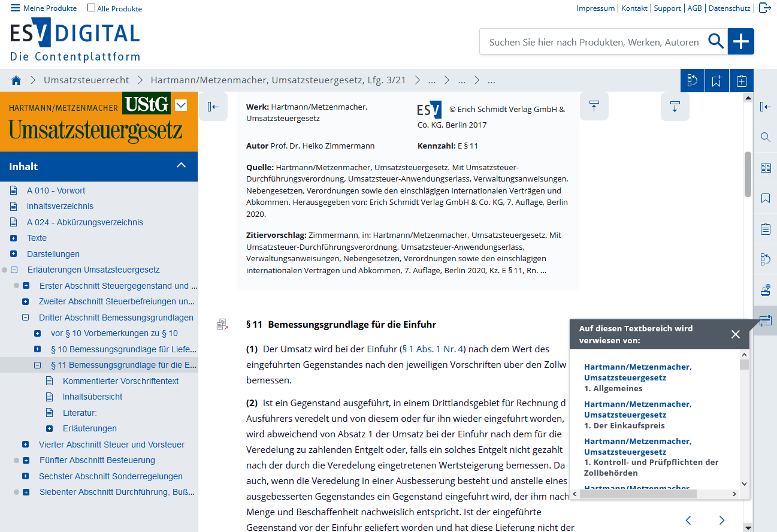This screenshot has width=777, height=532.
Task: Open Kommentierter Vorschriftentext item
Action: point(120,381)
